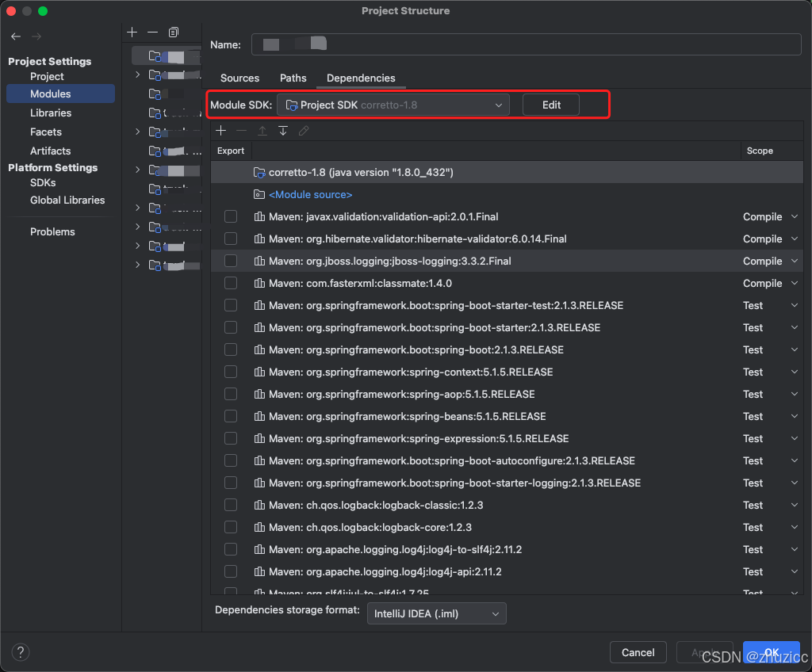Add a new module with plus icon above module list
This screenshot has width=812, height=672.
click(x=132, y=32)
